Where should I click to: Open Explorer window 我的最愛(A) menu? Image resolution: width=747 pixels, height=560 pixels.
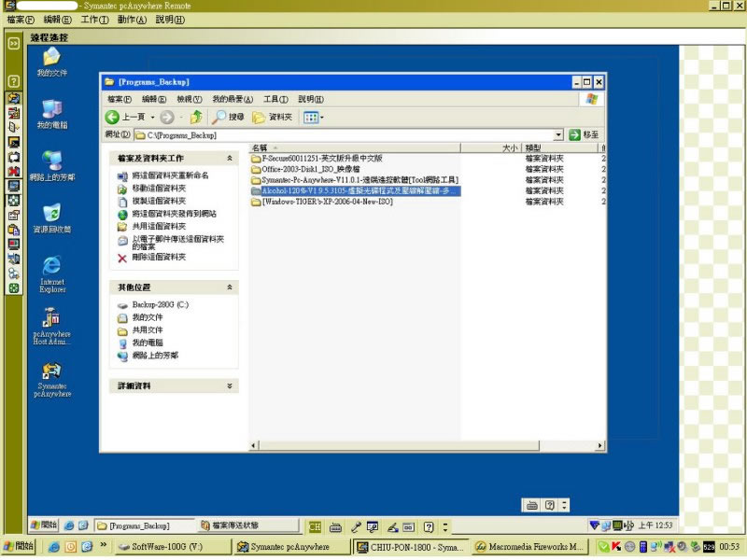tap(233, 99)
